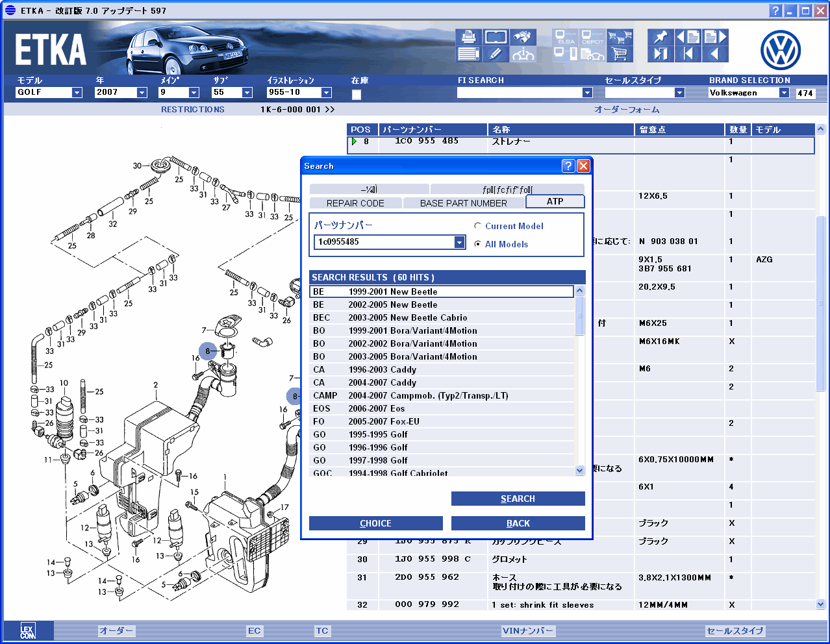
Task: Click the vehicle info icon
Action: coord(523,54)
